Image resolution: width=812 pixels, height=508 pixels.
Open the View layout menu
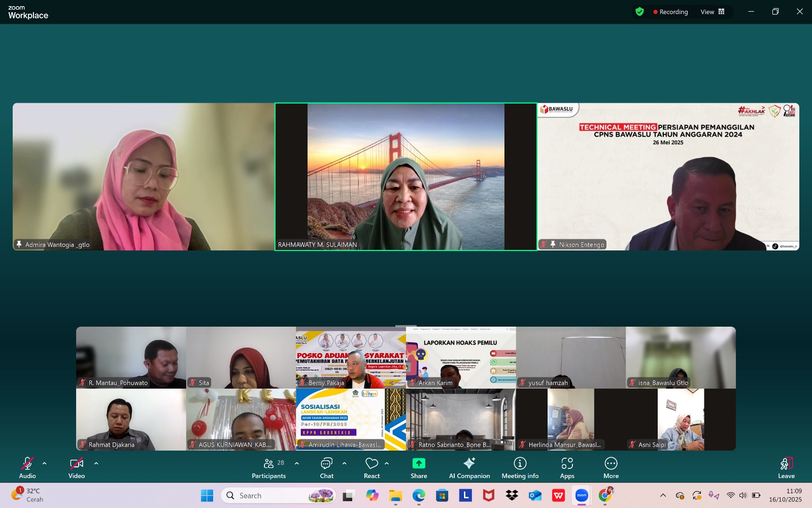click(713, 12)
